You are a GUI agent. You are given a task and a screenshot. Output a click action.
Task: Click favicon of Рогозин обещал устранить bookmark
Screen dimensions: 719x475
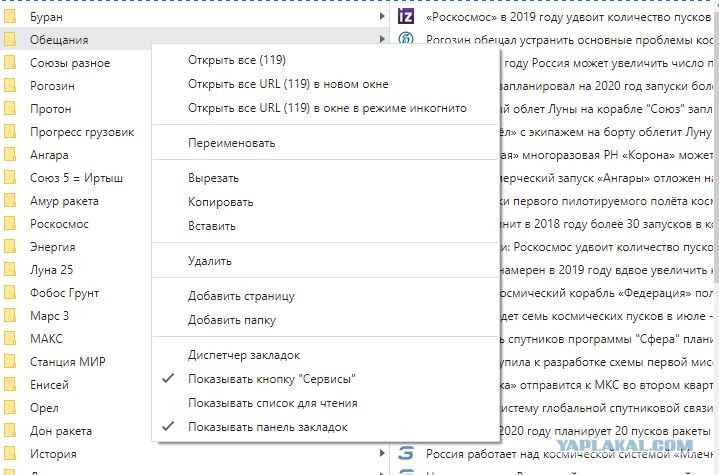405,39
